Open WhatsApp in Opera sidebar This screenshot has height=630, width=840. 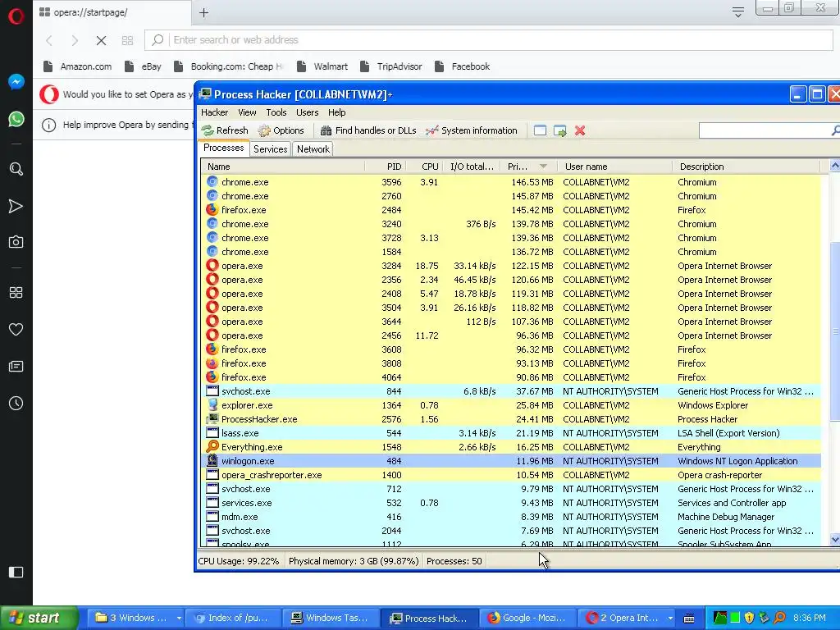click(x=16, y=119)
